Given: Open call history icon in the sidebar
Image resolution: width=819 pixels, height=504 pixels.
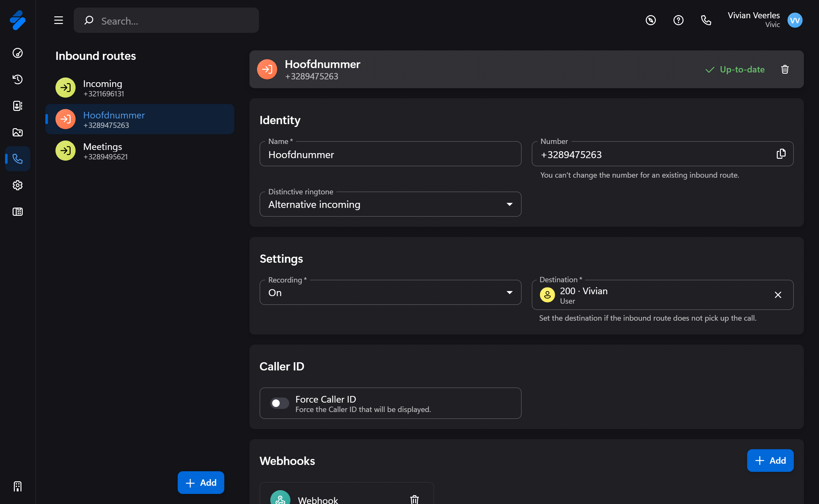Looking at the screenshot, I should [17, 79].
